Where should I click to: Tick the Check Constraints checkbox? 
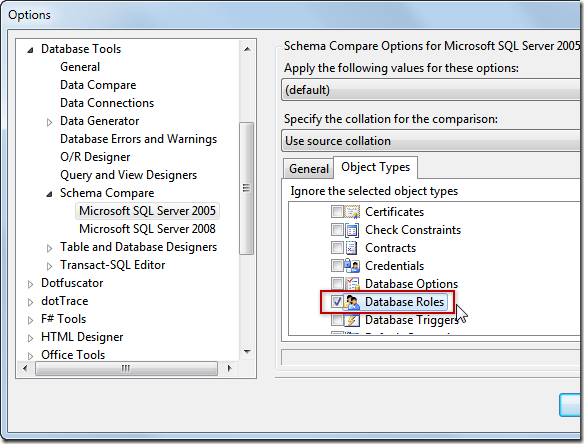tap(337, 230)
